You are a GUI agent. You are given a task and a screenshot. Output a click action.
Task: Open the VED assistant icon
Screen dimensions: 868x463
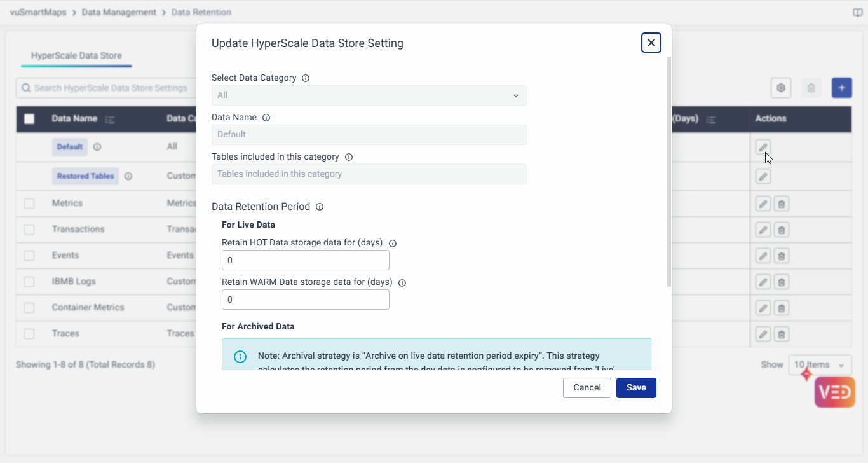click(834, 392)
